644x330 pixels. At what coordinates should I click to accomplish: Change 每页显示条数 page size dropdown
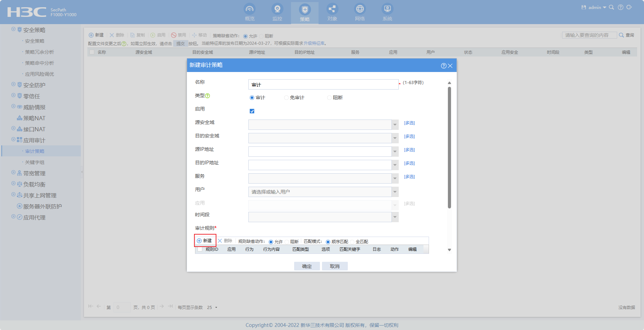(212, 307)
